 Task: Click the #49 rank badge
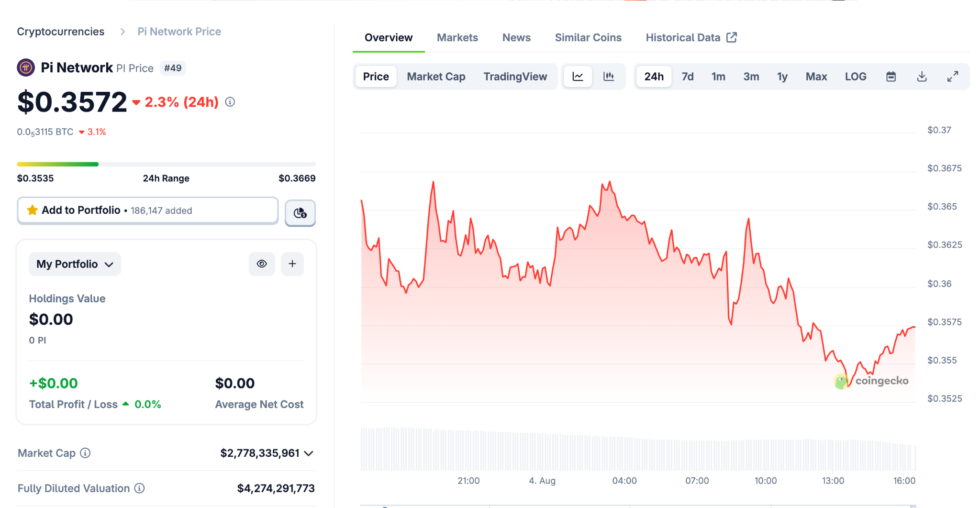[173, 68]
